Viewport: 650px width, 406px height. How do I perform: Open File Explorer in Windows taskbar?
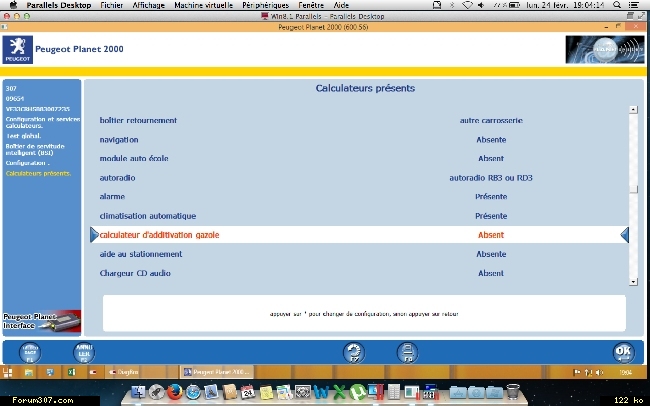click(x=29, y=372)
